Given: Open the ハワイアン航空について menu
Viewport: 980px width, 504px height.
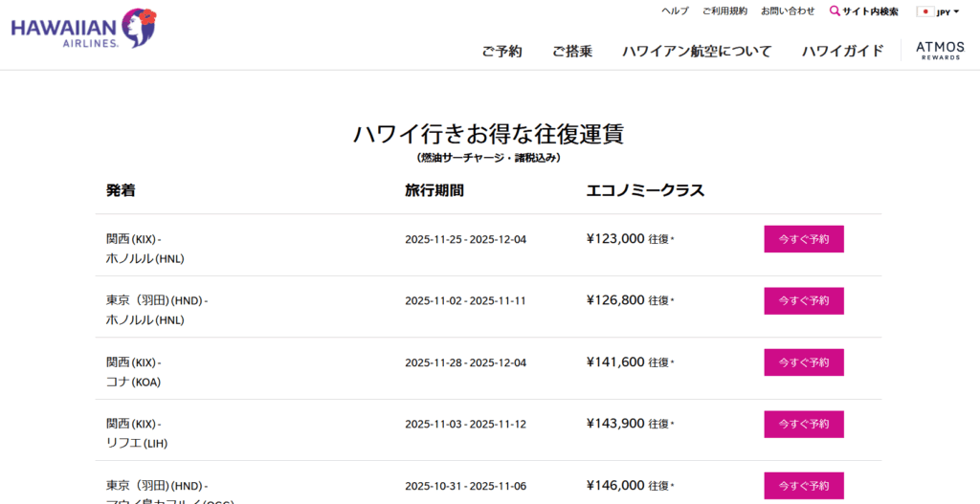Looking at the screenshot, I should (x=697, y=52).
